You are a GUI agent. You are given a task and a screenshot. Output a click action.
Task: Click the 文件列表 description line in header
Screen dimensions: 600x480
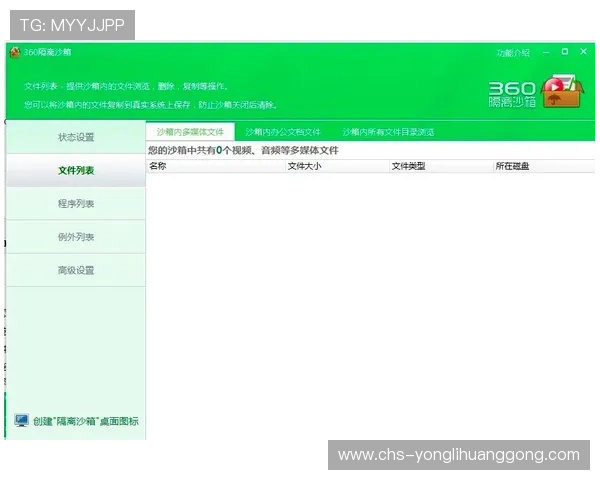(x=126, y=87)
